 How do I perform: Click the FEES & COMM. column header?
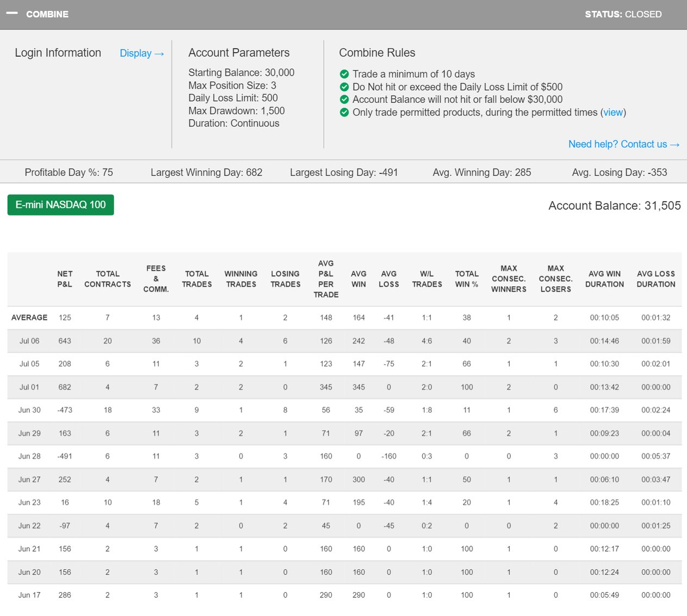coord(156,279)
